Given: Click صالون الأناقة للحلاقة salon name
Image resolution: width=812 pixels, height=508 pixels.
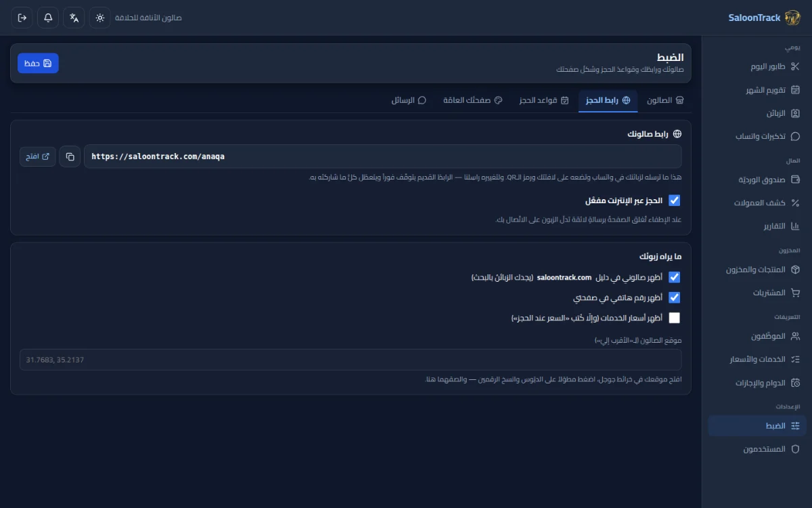Looking at the screenshot, I should 148,18.
